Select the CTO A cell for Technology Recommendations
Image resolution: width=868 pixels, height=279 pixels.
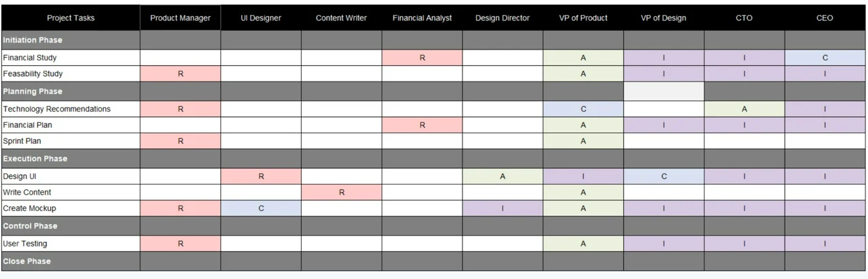pos(745,109)
